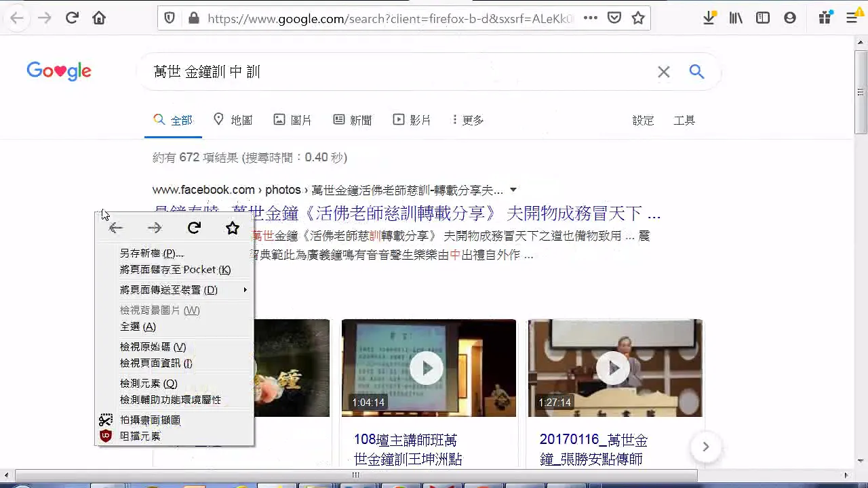The width and height of the screenshot is (868, 488).
Task: Open the tracking protection shield icon
Action: click(170, 18)
